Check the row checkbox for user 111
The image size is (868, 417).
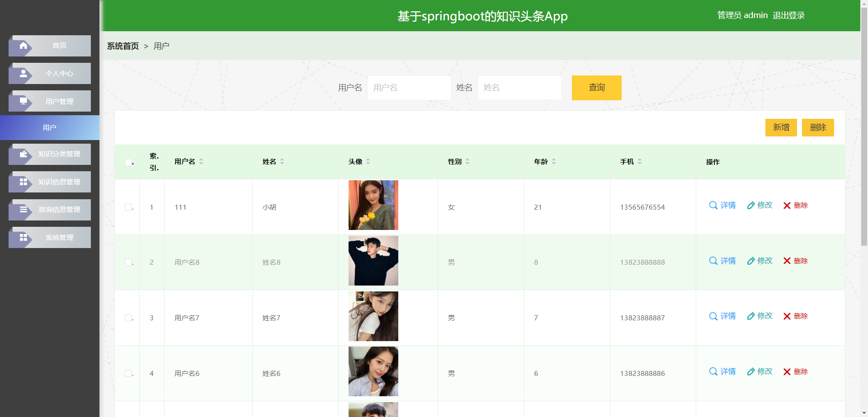click(x=128, y=207)
